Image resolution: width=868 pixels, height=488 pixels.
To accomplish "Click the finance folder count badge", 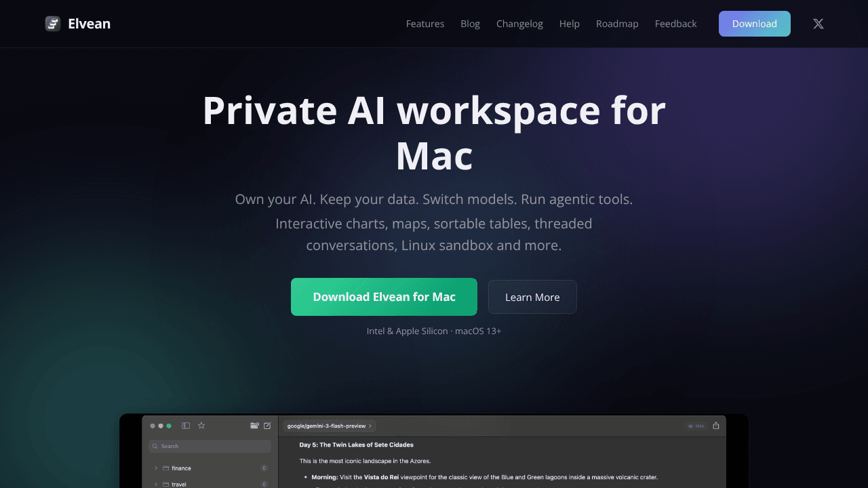I will tap(264, 468).
